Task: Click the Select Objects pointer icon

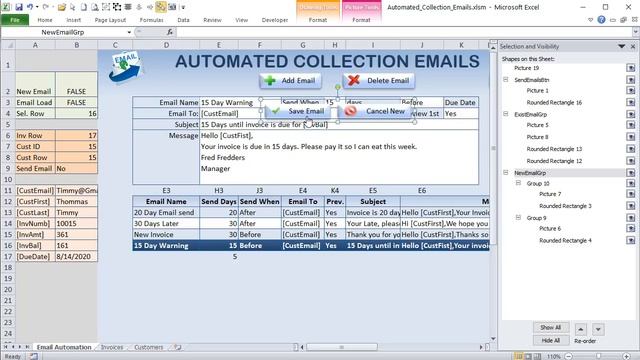Action: (73, 7)
